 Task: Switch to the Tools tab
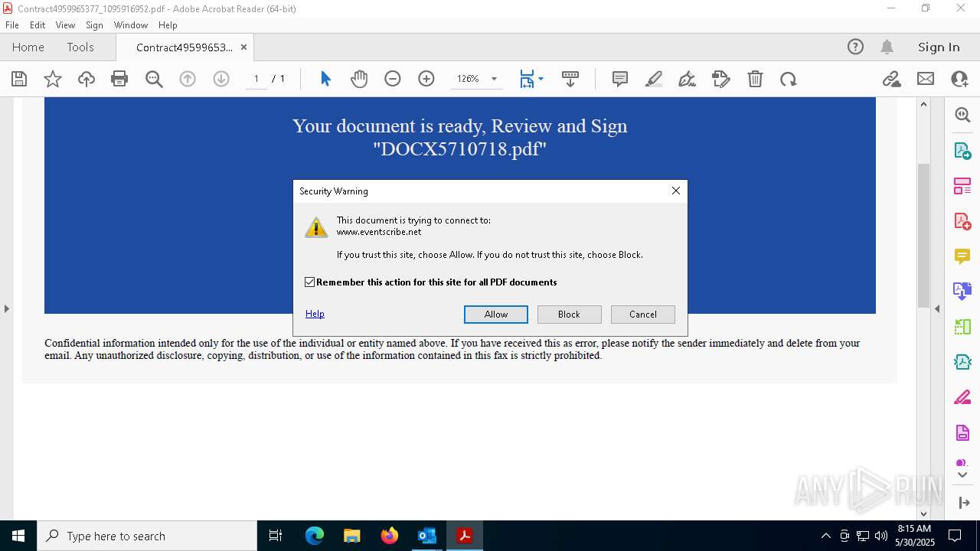pos(80,47)
